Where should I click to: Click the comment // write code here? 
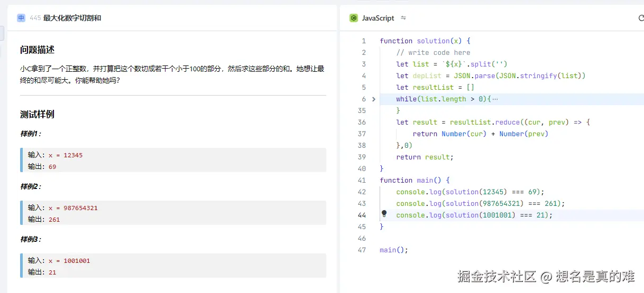pos(433,52)
